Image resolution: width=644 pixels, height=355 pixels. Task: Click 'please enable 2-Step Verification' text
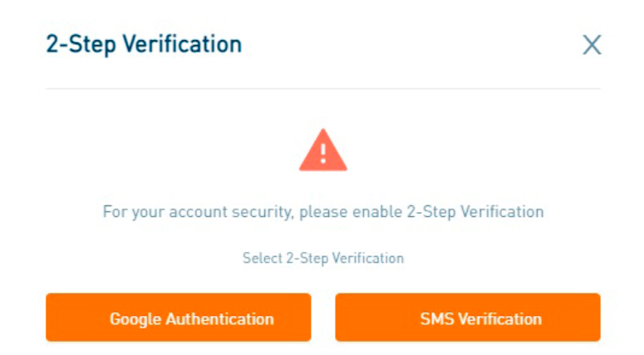click(421, 212)
